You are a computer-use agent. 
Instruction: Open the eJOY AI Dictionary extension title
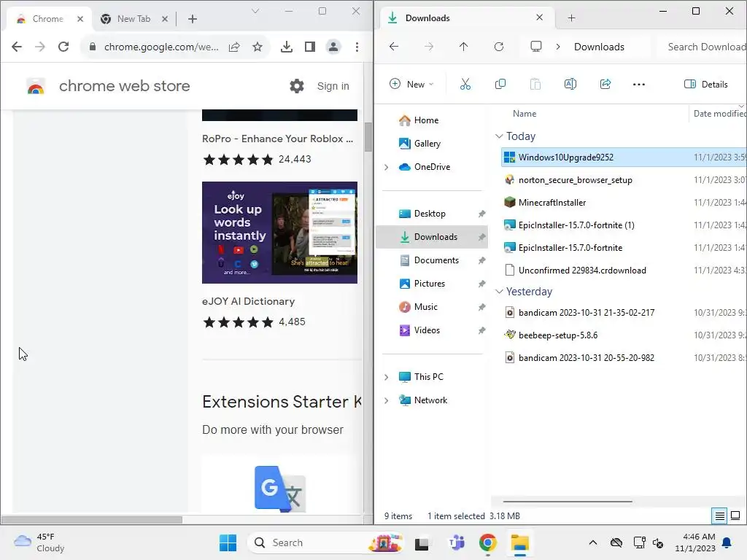tap(248, 301)
